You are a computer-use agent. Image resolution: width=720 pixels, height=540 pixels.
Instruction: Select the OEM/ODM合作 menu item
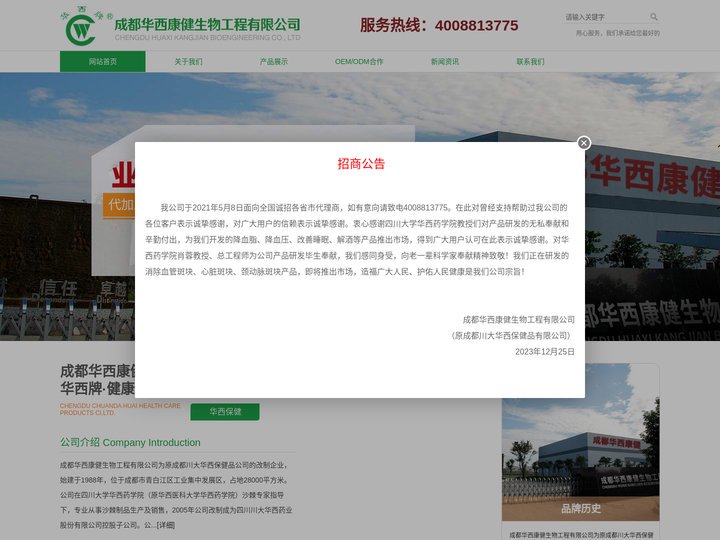[x=359, y=62]
